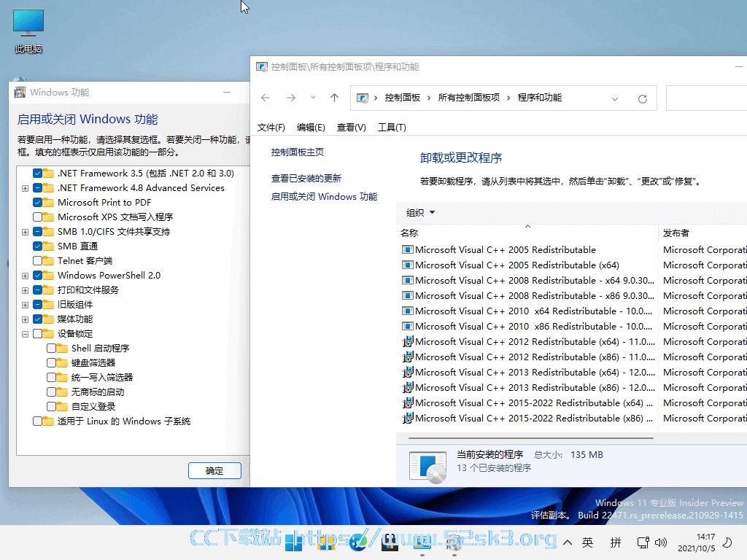Select 自定义登录 tree label
The image size is (747, 560).
[x=93, y=407]
